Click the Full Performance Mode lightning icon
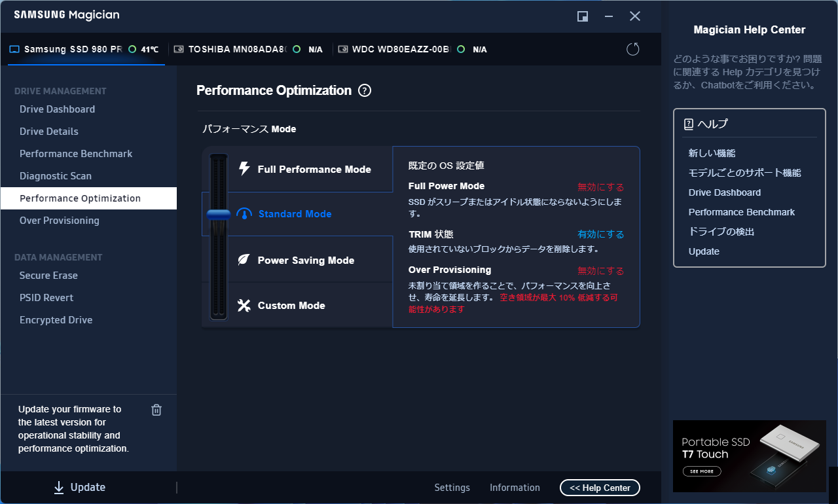The image size is (838, 504). (244, 169)
